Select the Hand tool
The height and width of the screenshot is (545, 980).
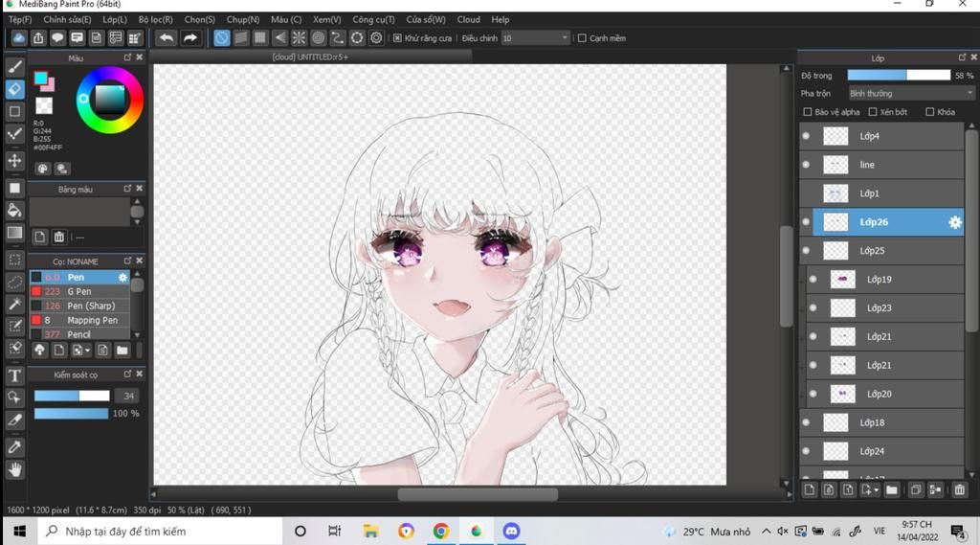[x=15, y=469]
